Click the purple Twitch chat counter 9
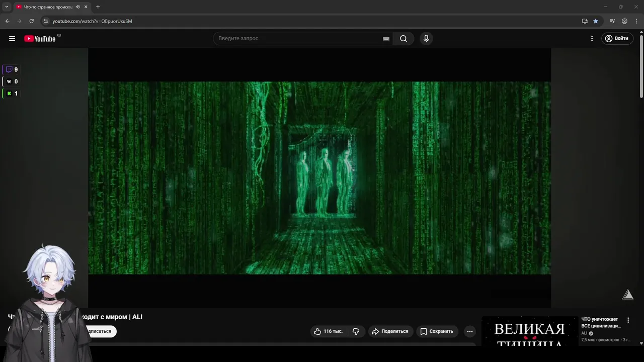This screenshot has height=362, width=644. (11, 70)
